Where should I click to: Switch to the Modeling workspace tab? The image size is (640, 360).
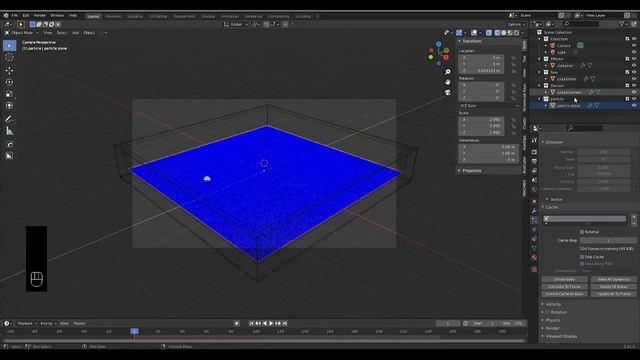click(x=113, y=16)
